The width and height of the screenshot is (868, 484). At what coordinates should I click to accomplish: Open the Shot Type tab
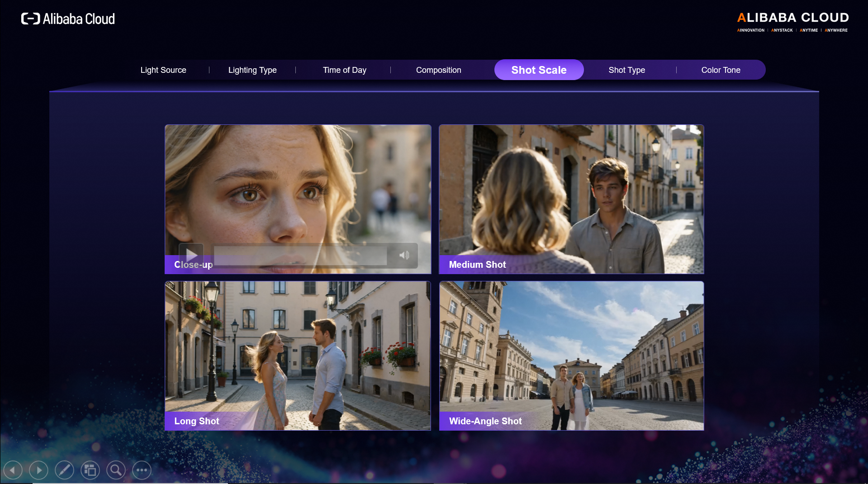[627, 70]
